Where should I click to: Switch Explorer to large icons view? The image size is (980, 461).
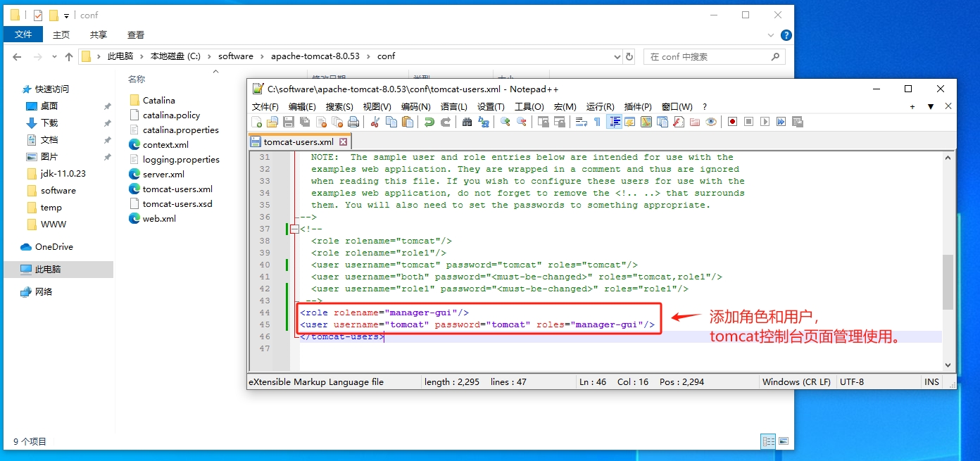782,441
